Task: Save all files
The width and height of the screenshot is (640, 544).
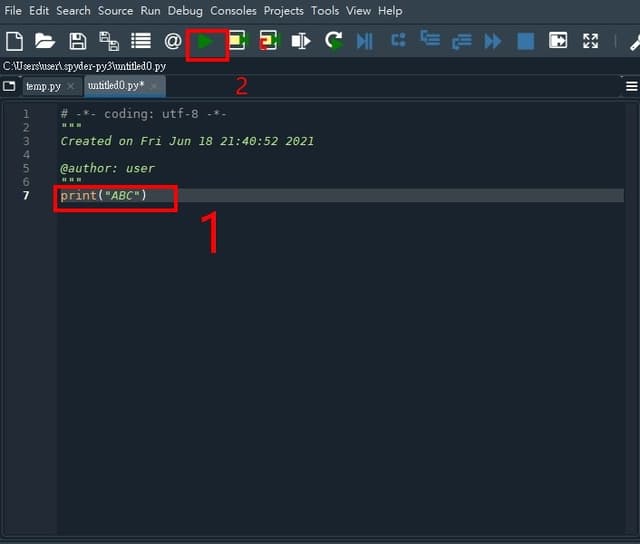Action: [x=109, y=41]
